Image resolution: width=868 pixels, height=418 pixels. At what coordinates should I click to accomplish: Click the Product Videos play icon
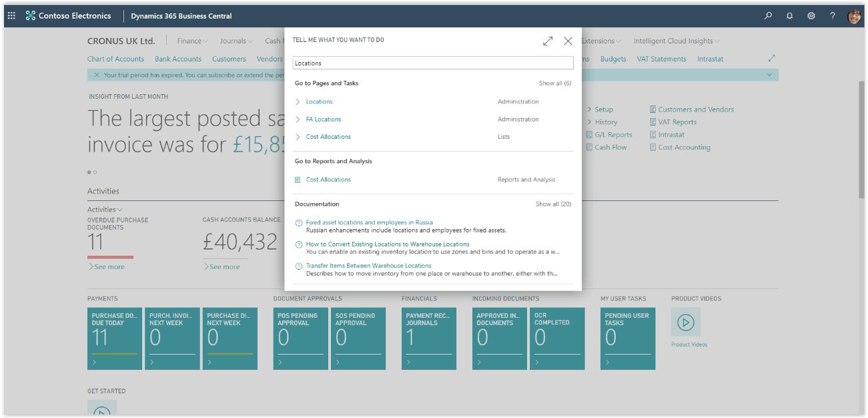click(686, 322)
